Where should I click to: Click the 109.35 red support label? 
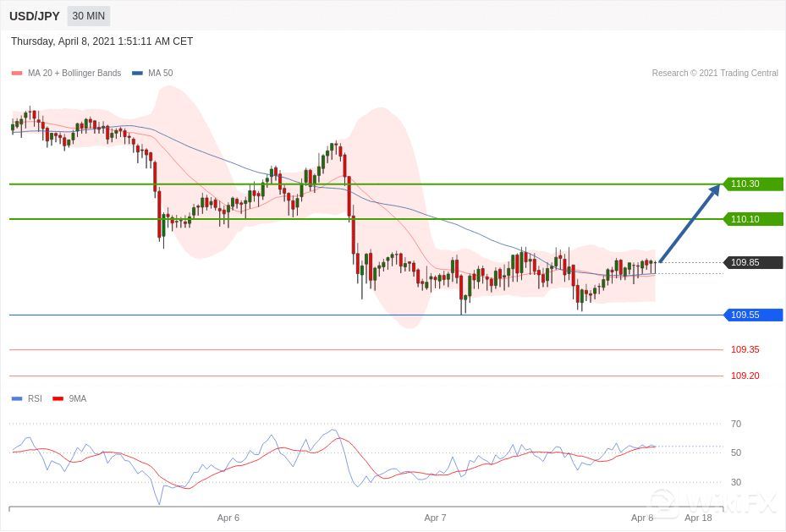pyautogui.click(x=745, y=349)
